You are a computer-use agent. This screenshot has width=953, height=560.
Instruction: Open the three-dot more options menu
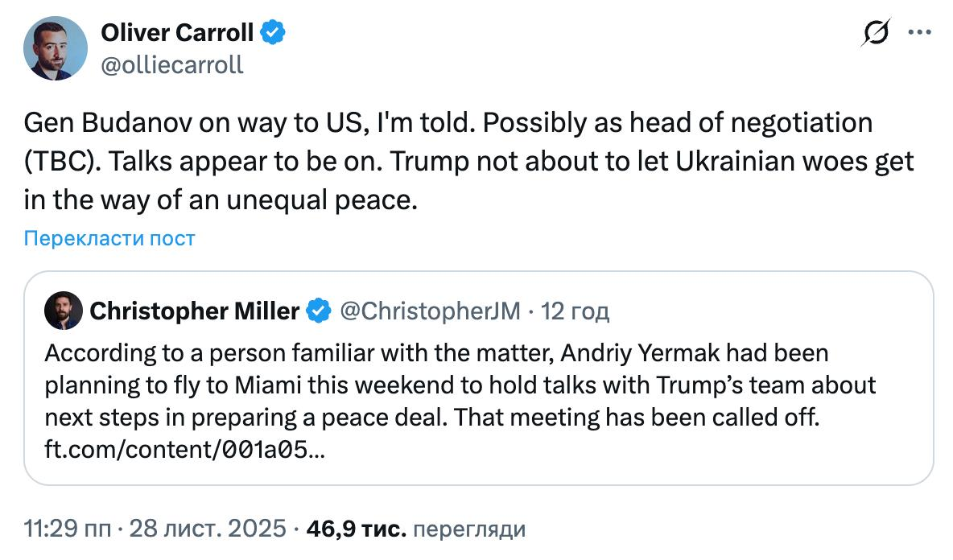click(x=919, y=33)
